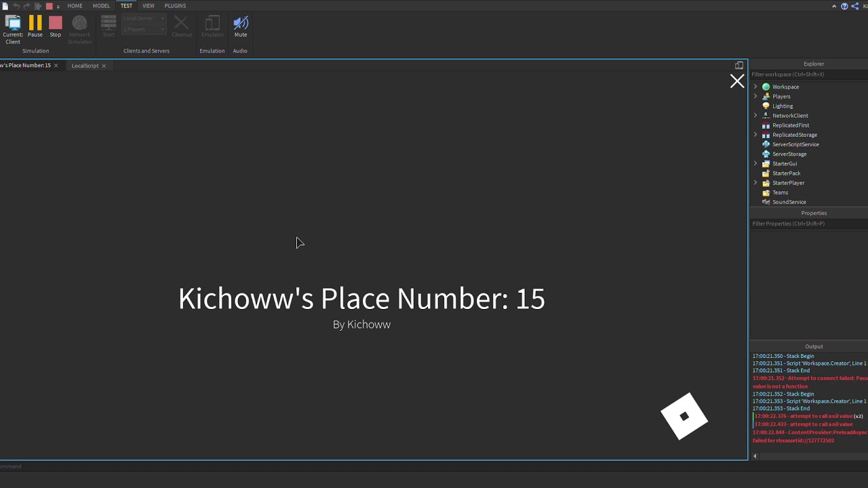Click the undo arrow in quick access bar

(x=16, y=6)
